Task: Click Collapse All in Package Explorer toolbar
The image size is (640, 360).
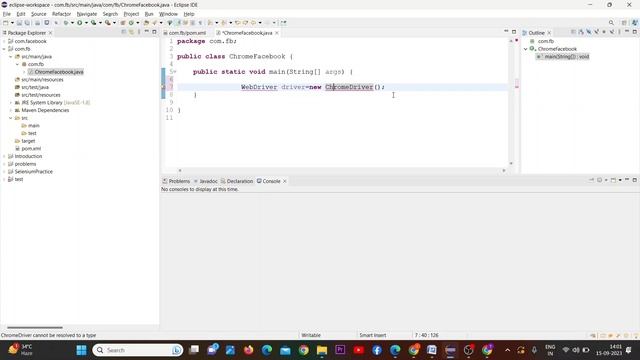Action: coord(124,32)
